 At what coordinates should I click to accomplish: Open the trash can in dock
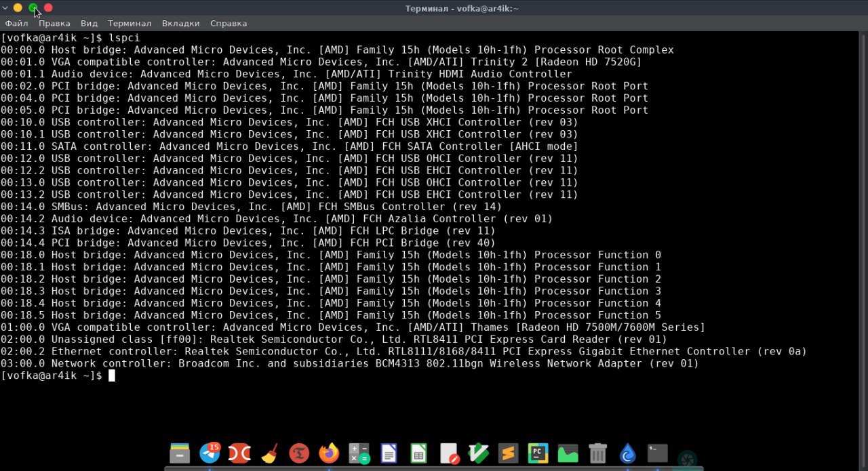coord(598,453)
